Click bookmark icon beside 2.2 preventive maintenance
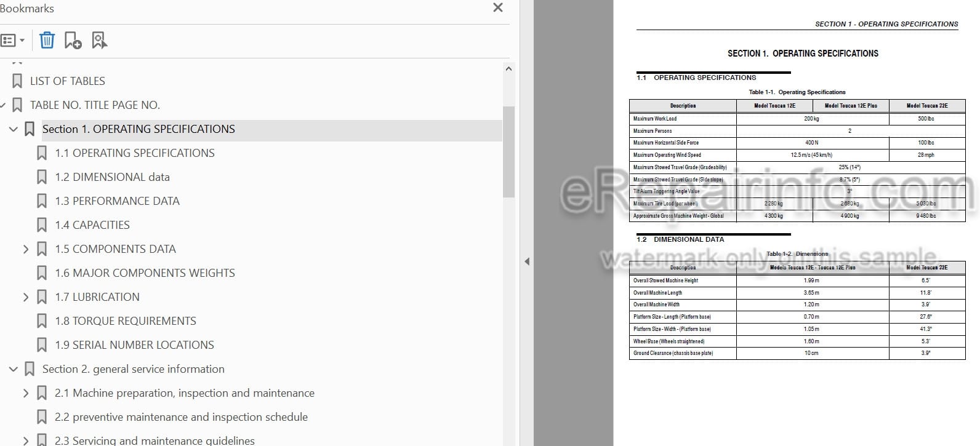The width and height of the screenshot is (980, 446). pos(42,417)
